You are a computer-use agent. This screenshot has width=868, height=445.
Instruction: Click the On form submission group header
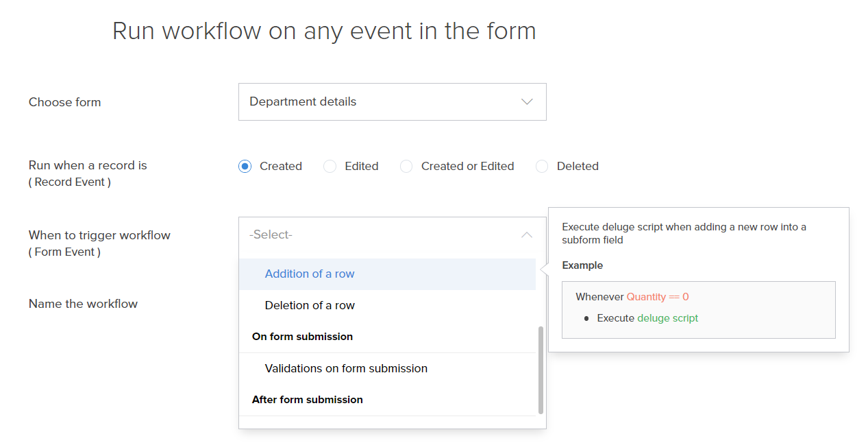302,337
